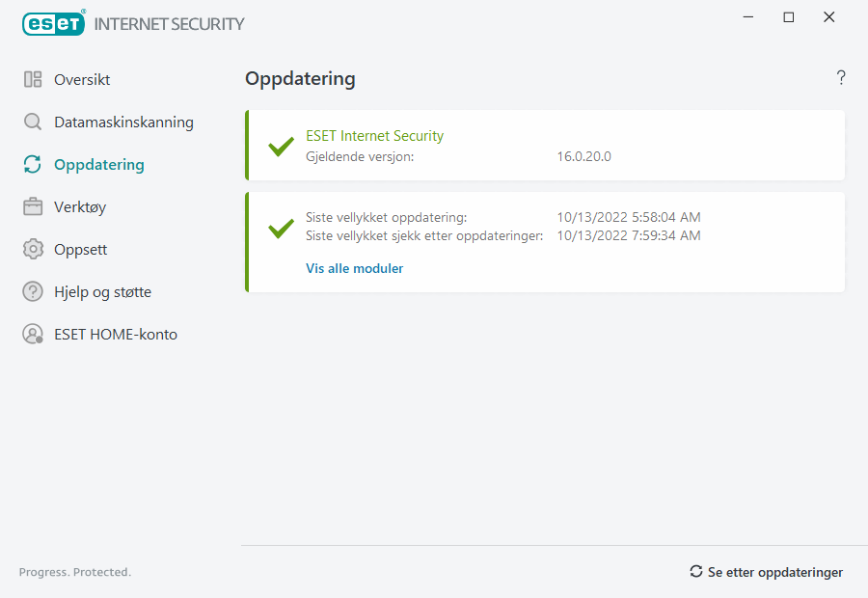
Task: Select Verktøy in the sidebar
Action: coord(80,207)
